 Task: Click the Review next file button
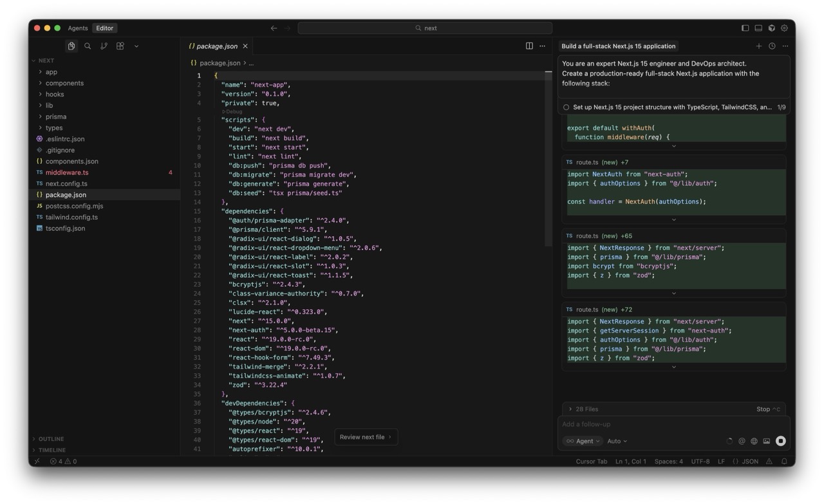point(366,437)
